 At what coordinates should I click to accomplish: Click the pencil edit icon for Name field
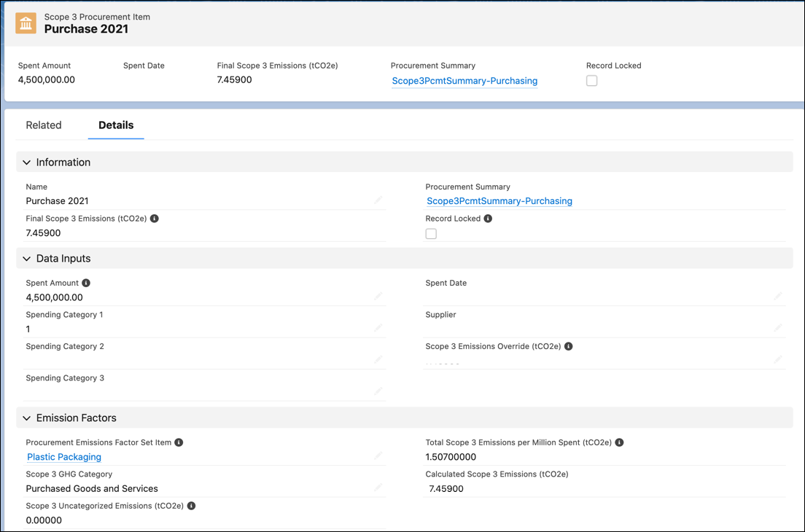point(378,200)
